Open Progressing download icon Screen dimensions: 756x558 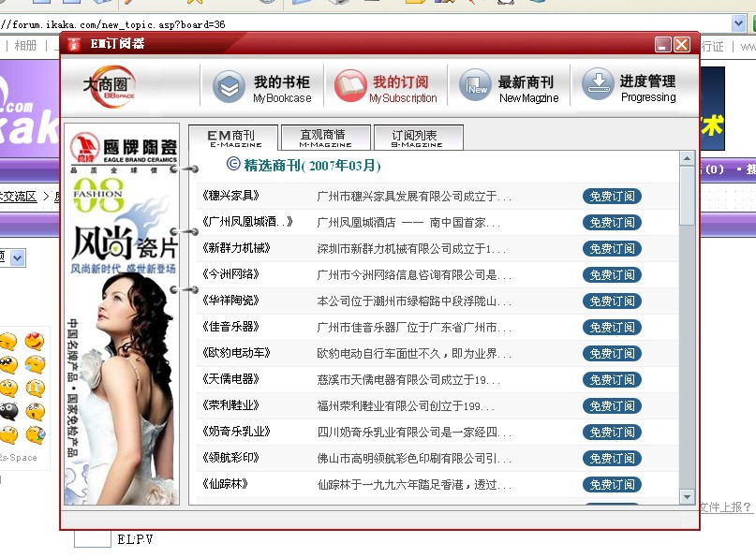pyautogui.click(x=598, y=84)
